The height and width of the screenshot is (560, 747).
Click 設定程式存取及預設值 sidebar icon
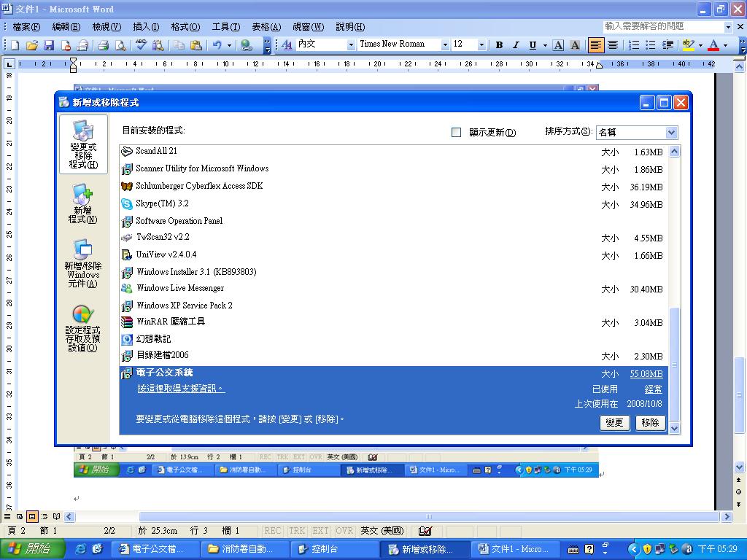pos(82,328)
